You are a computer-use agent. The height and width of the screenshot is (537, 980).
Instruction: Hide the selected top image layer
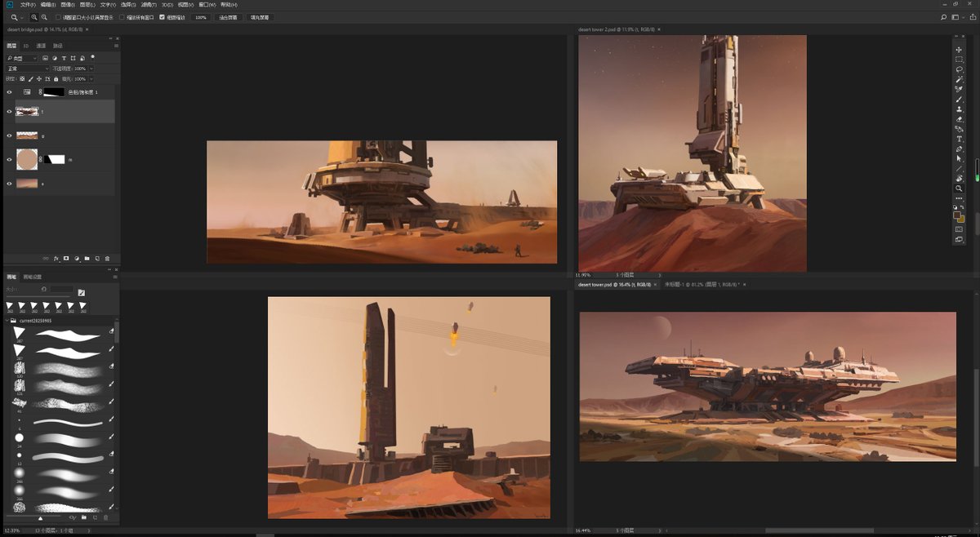(x=10, y=112)
